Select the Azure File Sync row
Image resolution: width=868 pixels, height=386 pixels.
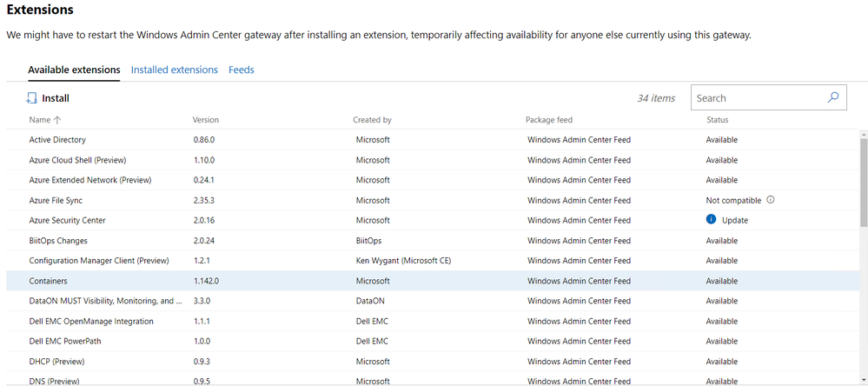(x=433, y=200)
